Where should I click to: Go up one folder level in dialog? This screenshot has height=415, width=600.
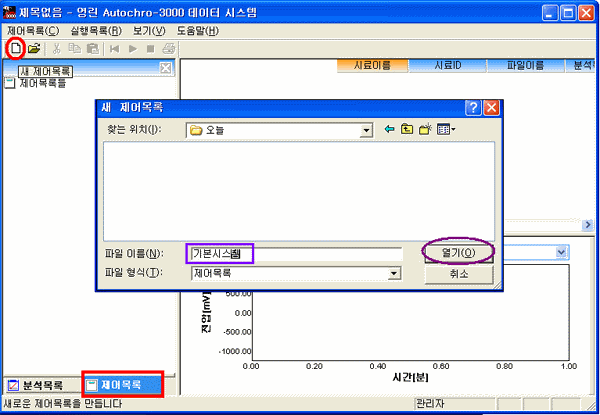[x=407, y=130]
